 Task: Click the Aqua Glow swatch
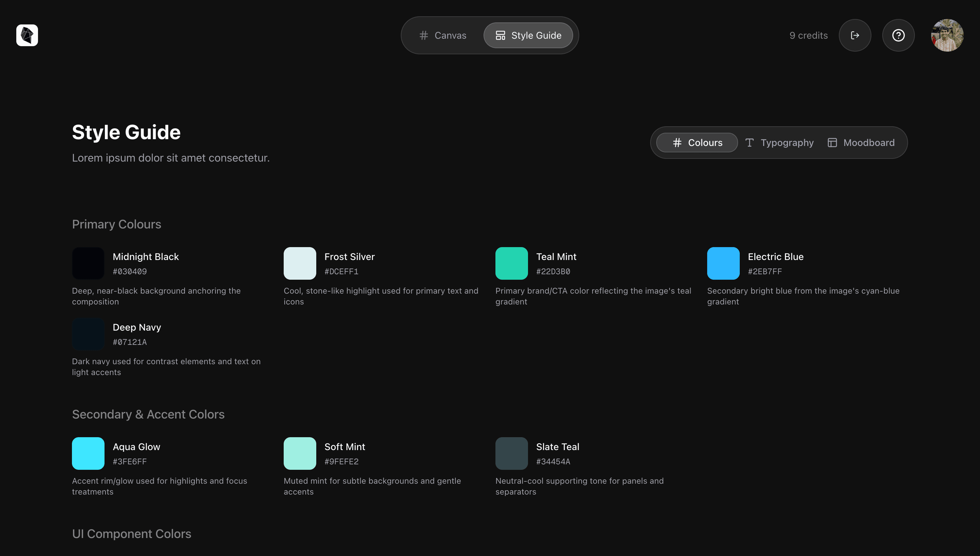[88, 453]
